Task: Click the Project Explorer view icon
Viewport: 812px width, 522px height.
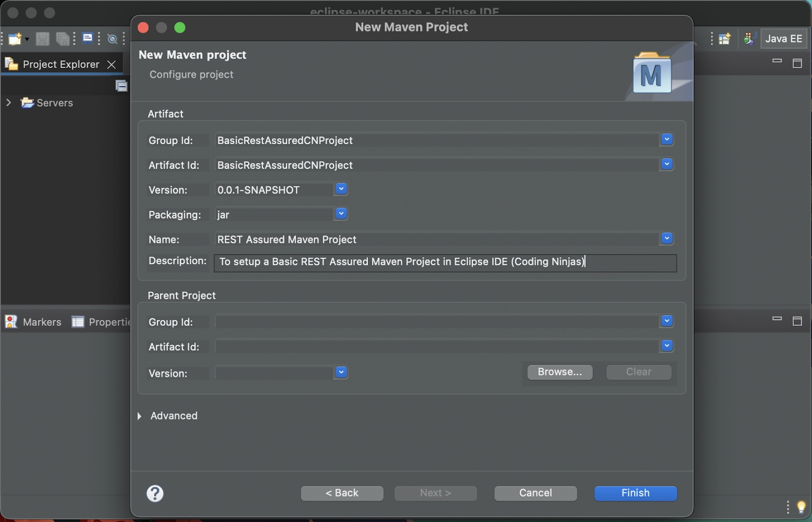Action: pyautogui.click(x=11, y=64)
